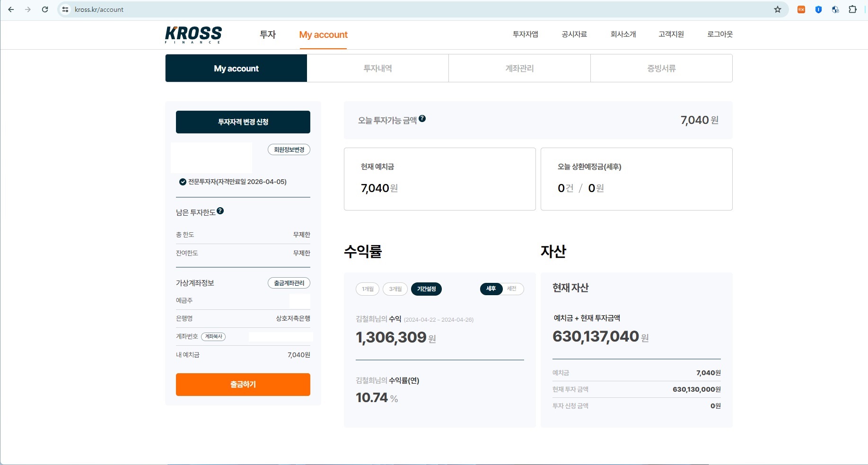Open 고객지원 menu
868x465 pixels.
671,34
